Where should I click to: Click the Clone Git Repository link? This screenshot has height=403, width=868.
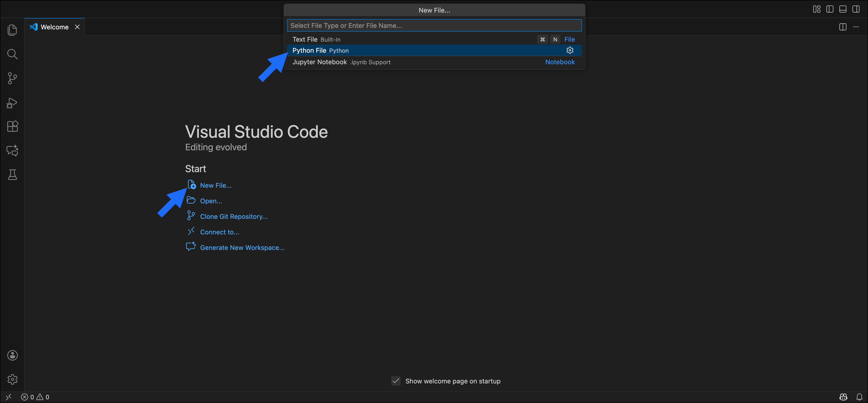(x=234, y=216)
